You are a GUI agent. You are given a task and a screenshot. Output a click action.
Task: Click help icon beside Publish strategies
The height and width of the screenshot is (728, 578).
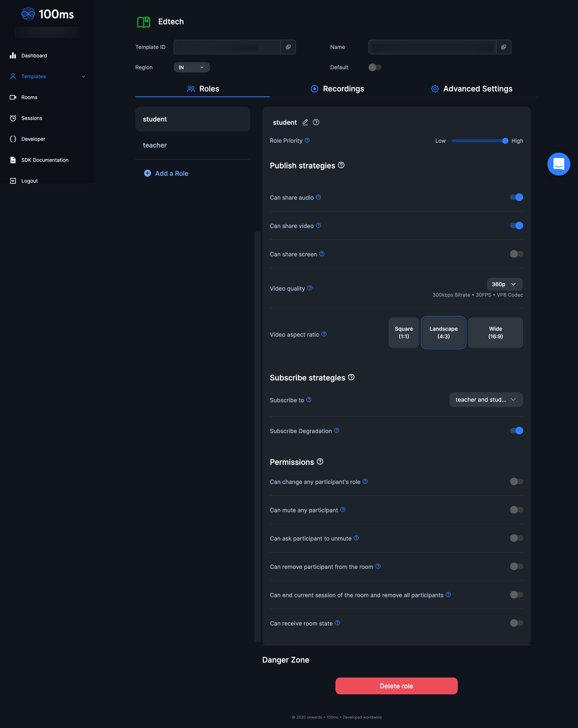pos(341,165)
